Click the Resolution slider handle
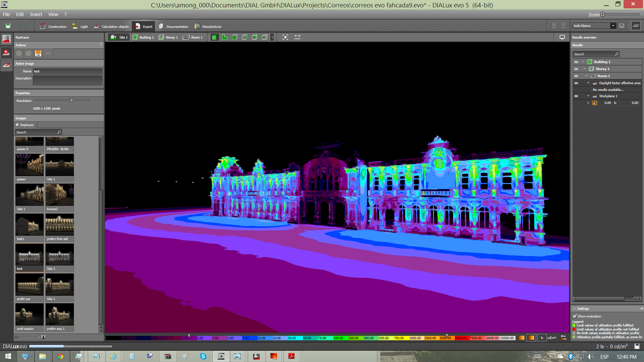Viewport: 644px width, 362px height. (x=71, y=101)
